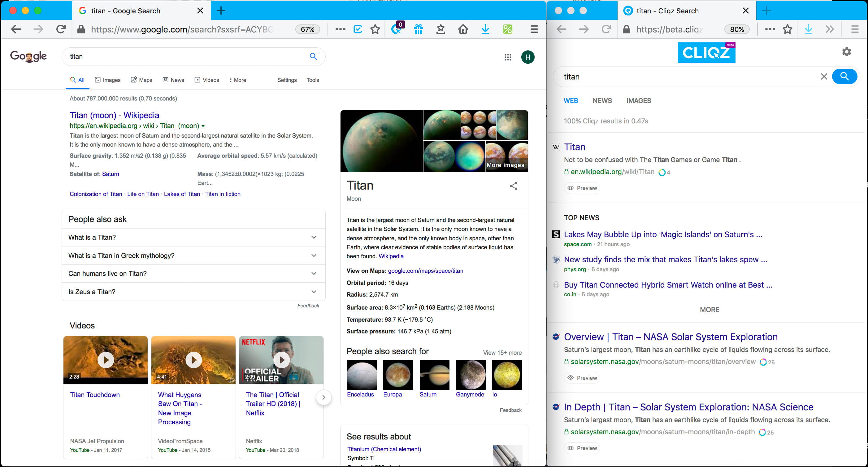Open the bookmarks tray star icon in the Google window
Viewport: 868px width, 467px height.
pos(441,29)
